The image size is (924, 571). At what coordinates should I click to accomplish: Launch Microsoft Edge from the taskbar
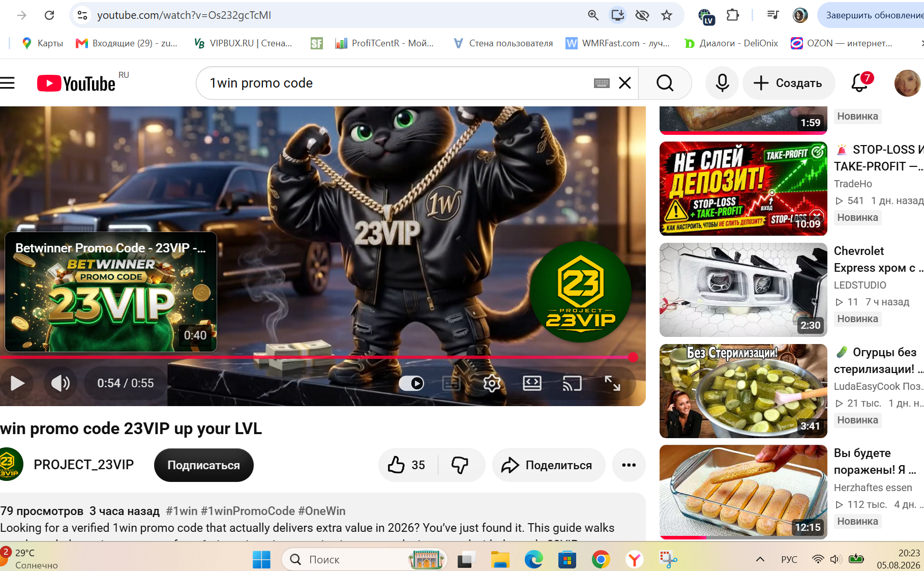pos(533,560)
